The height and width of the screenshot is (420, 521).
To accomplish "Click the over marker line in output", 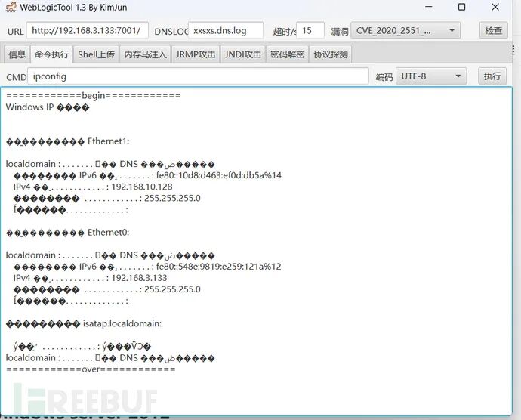I will pos(91,369).
